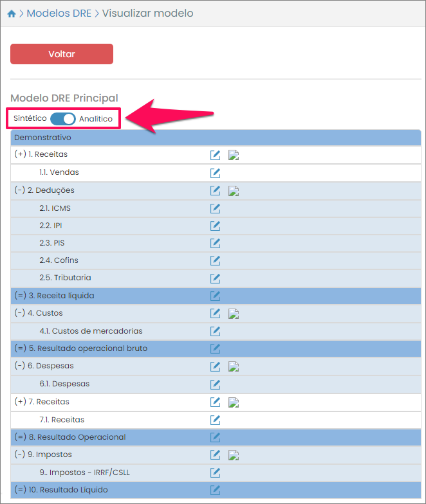Viewport: 426px width, 504px height.
Task: Edit 4.1. Custos de mercadorias row
Action: (216, 331)
